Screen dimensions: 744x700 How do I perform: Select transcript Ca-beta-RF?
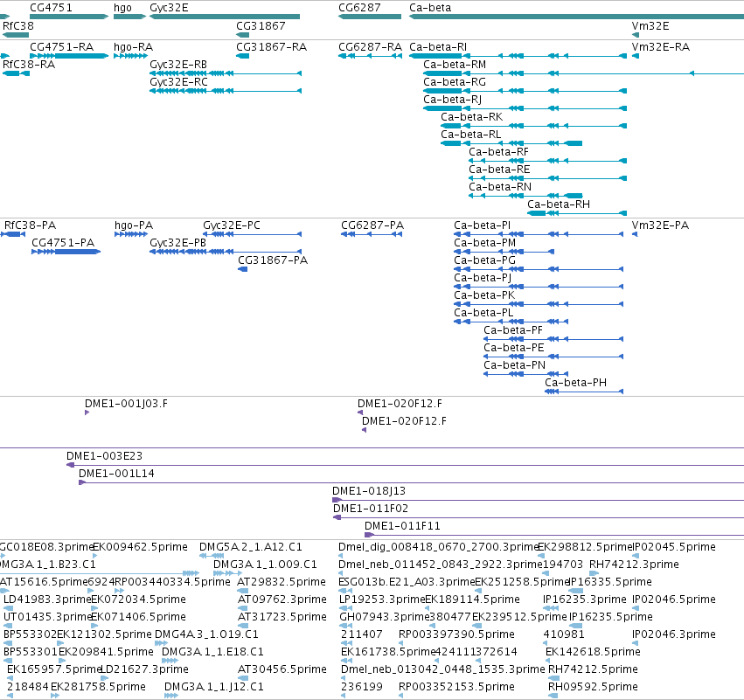coord(498,152)
